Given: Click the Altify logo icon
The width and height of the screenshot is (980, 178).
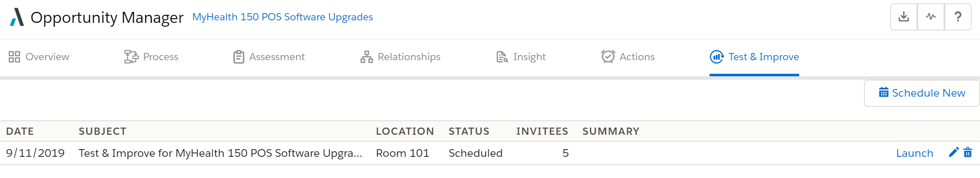Looking at the screenshot, I should click(17, 17).
